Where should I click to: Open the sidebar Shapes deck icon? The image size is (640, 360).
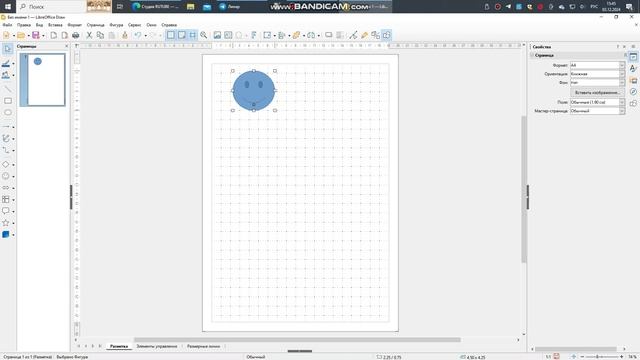[x=633, y=103]
